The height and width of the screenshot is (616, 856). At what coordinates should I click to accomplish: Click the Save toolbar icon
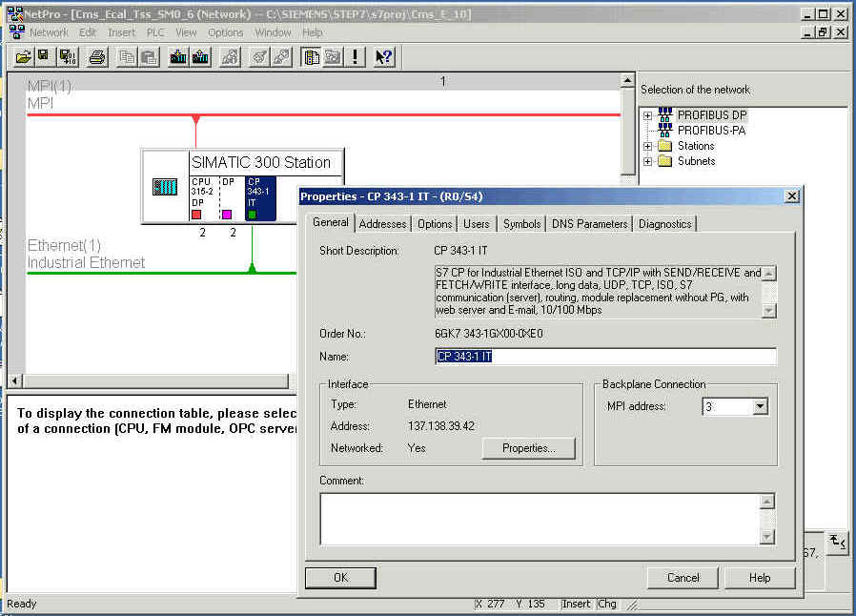click(43, 57)
